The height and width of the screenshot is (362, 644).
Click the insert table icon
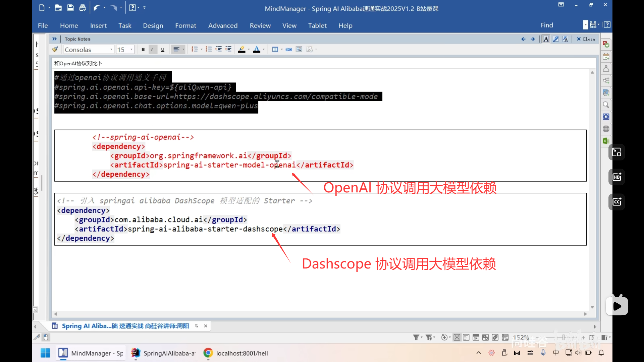(x=275, y=50)
